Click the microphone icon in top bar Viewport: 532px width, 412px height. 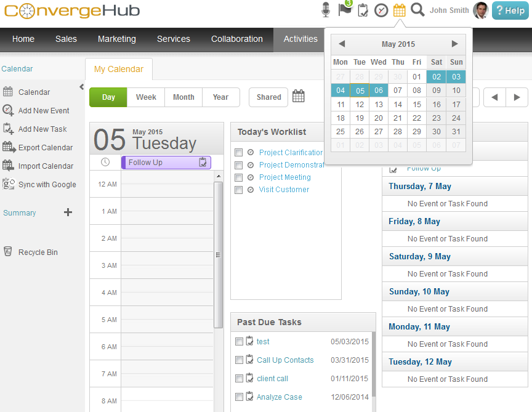coord(325,10)
